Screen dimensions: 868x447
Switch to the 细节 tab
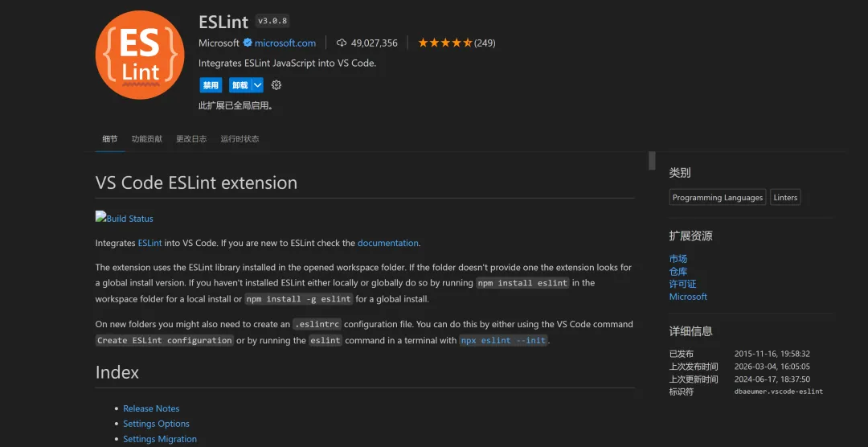tap(109, 139)
